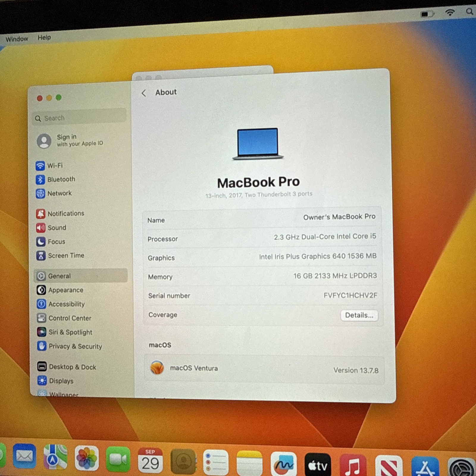Click the "macOS Ventura" label
The image size is (476, 476).
coord(194,368)
